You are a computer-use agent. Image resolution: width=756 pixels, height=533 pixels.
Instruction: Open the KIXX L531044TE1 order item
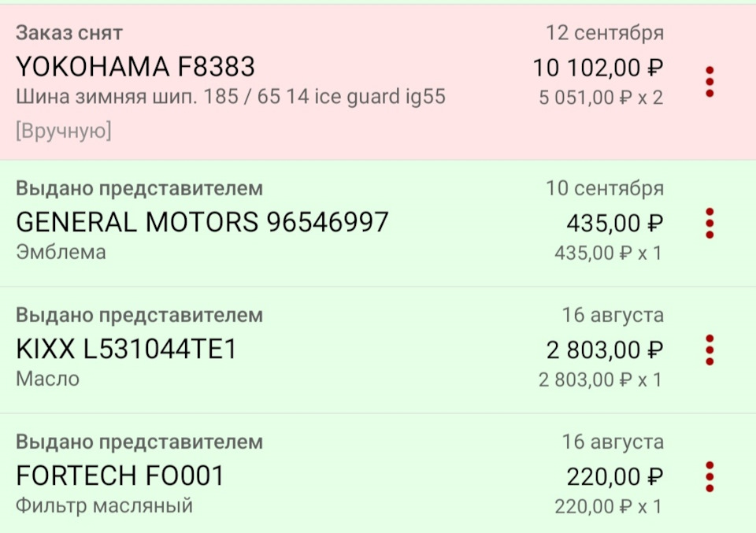coord(126,350)
